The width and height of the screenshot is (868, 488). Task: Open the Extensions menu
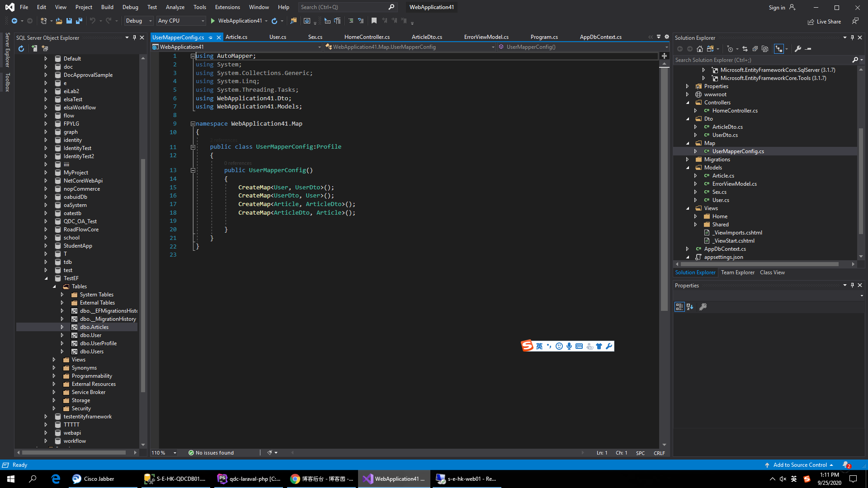pos(227,7)
